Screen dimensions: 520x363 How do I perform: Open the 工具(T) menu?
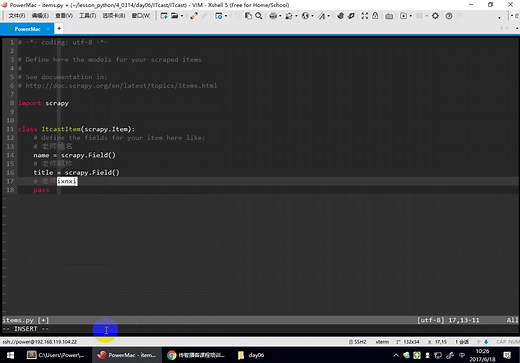(88, 16)
